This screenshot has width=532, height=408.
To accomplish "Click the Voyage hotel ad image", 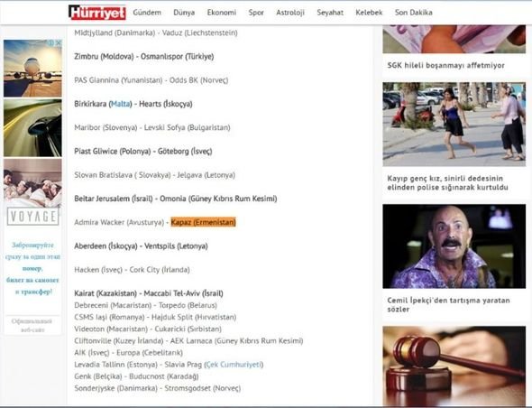I will click(x=32, y=192).
